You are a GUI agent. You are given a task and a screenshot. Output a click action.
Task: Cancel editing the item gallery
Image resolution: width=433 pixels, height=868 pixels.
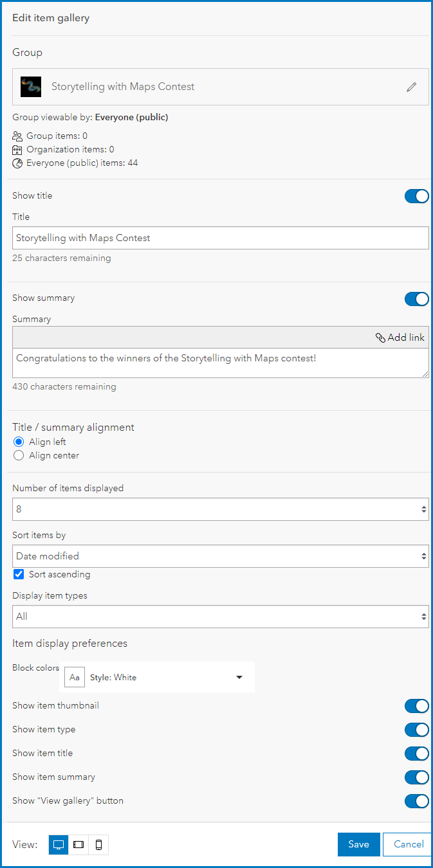tap(408, 844)
